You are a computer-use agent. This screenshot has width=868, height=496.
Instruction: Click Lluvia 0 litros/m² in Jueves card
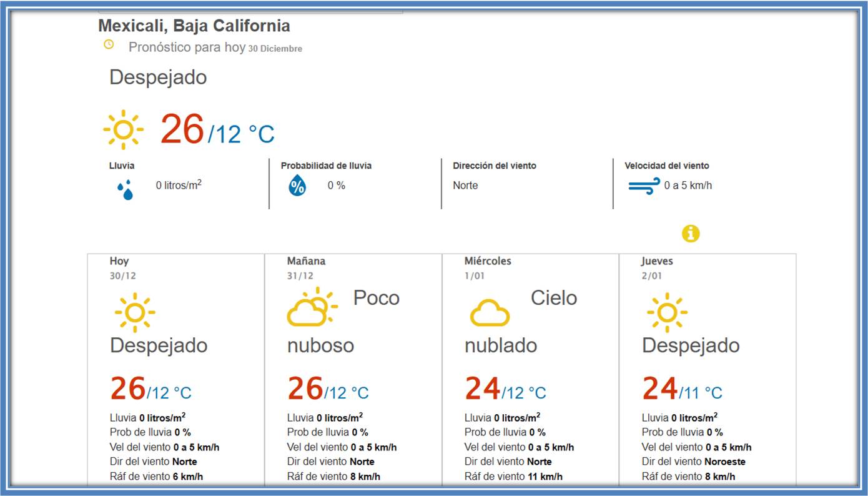(x=679, y=418)
